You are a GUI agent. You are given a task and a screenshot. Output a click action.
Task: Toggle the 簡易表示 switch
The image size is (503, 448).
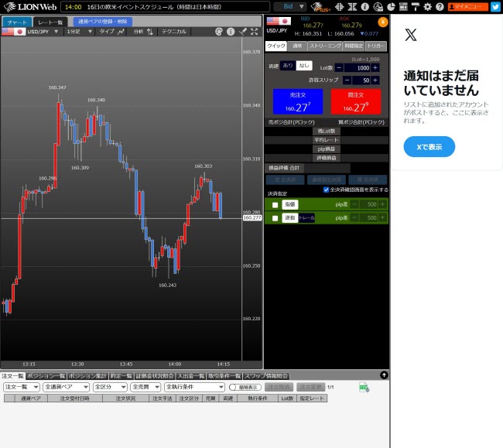click(x=245, y=387)
